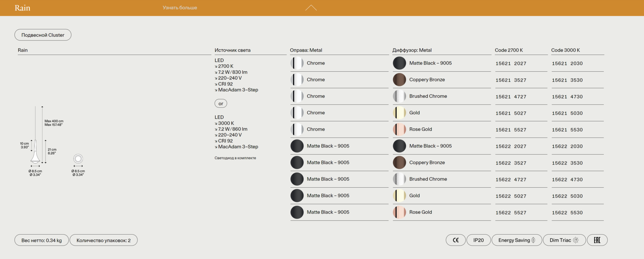Screen dimensions: 644x259
Task: Select the first Matte Black – 9005 frame swatch
Action: [x=297, y=146]
